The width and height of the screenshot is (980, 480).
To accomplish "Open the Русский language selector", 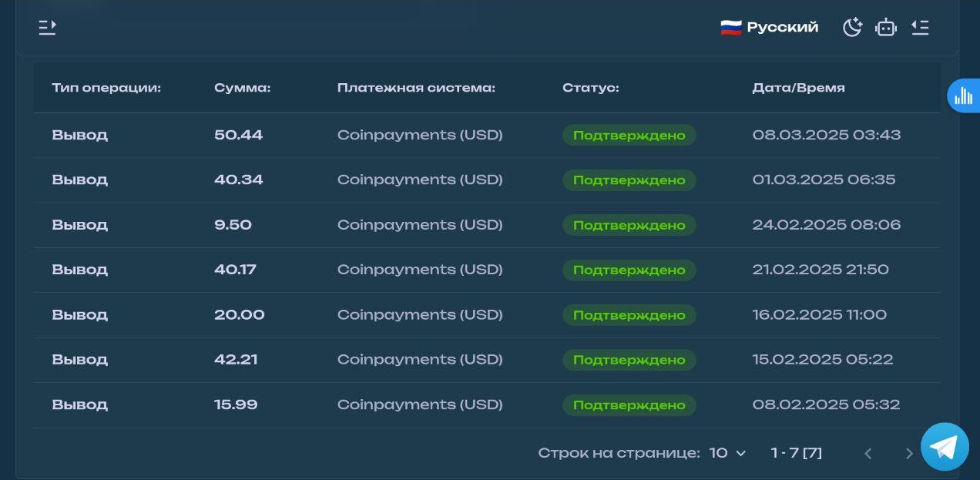I will [769, 28].
